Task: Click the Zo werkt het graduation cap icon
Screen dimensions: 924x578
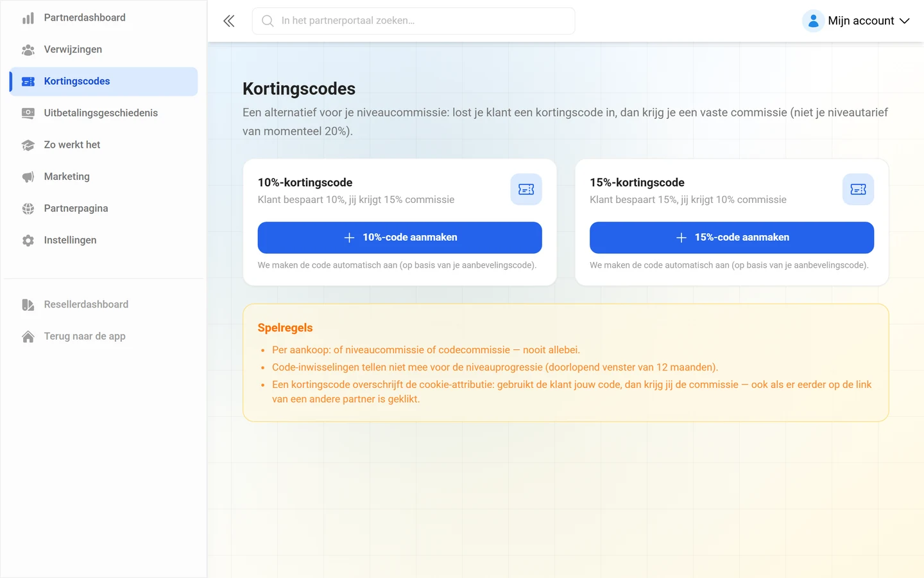Action: 28,145
